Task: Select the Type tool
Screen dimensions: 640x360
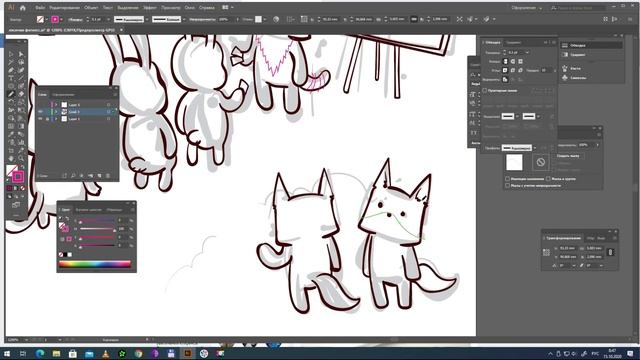Action: [11, 78]
